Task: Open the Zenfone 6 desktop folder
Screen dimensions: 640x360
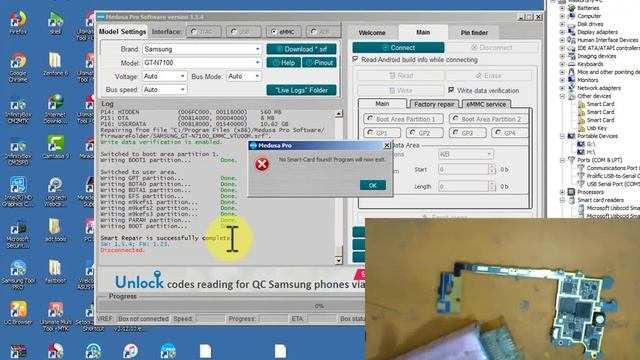Action: pos(55,64)
